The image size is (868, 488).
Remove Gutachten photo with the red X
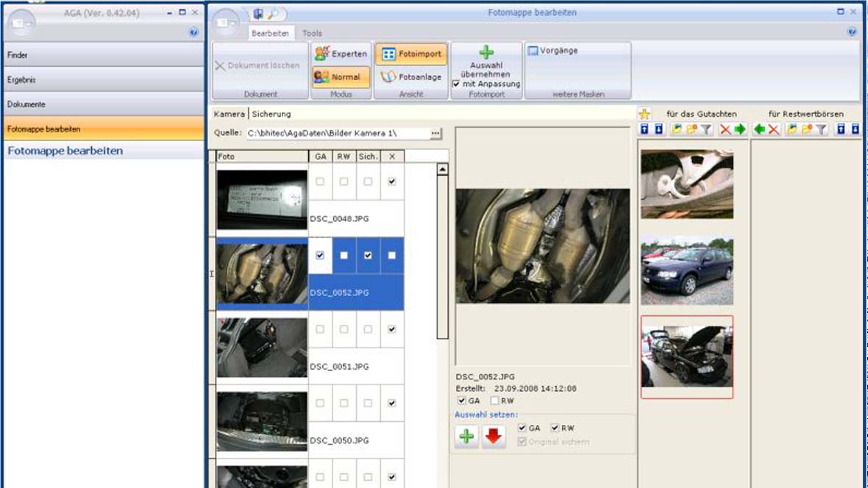pyautogui.click(x=725, y=129)
